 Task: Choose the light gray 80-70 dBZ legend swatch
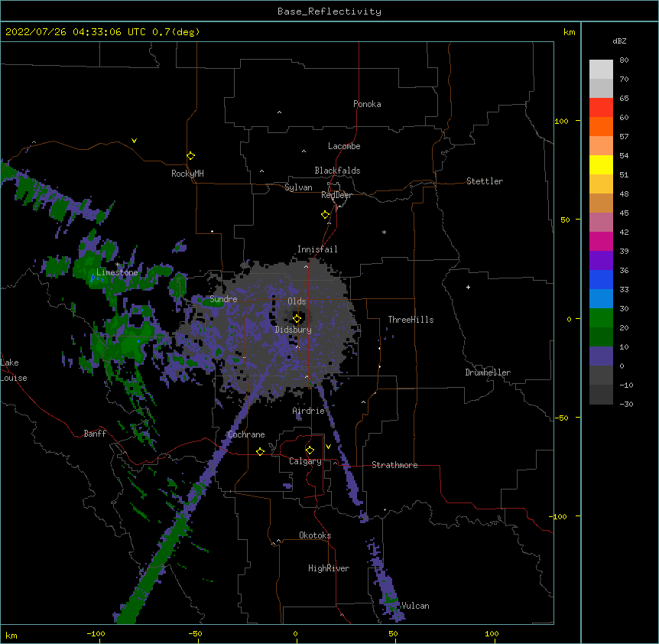point(601,70)
